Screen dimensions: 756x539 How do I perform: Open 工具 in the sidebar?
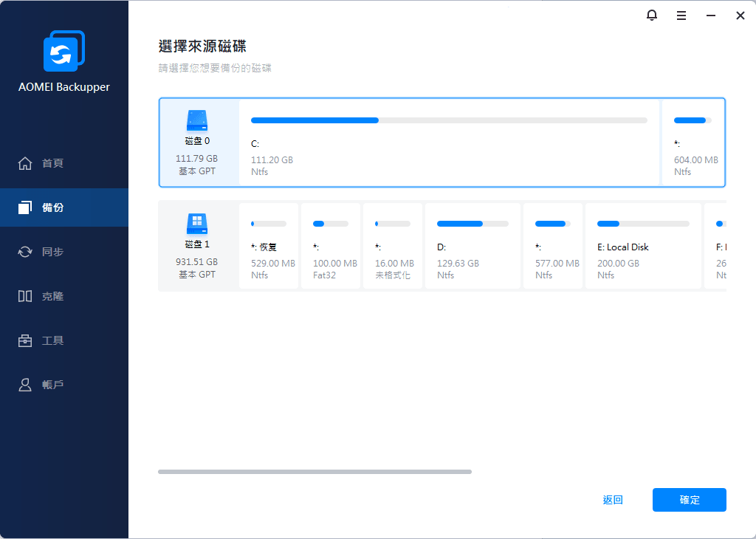click(x=64, y=340)
